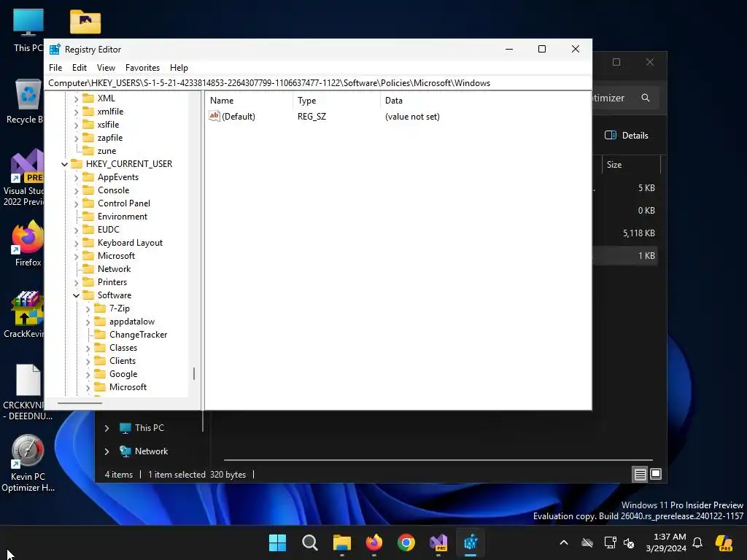The width and height of the screenshot is (747, 560).
Task: Expand the xmlfile key
Action: 76,112
